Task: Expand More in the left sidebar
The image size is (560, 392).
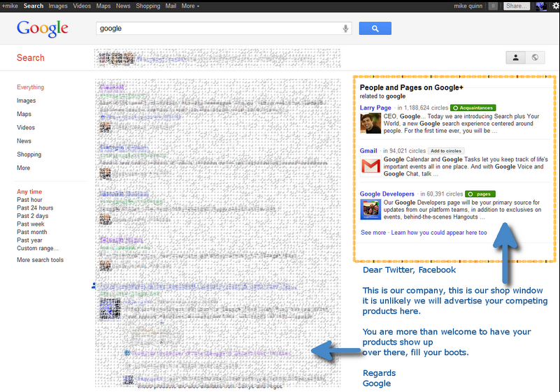Action: [x=23, y=168]
